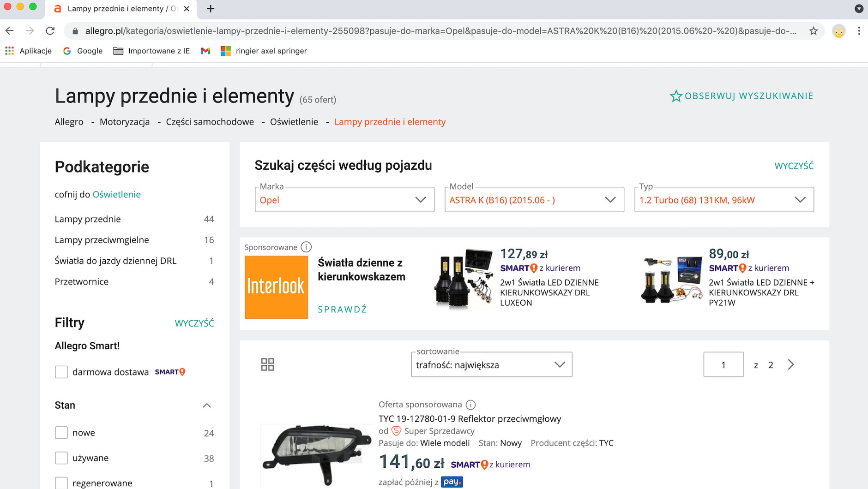Open 89,00 zł PY21W LED lights thumbnail
The width and height of the screenshot is (868, 489).
[672, 280]
